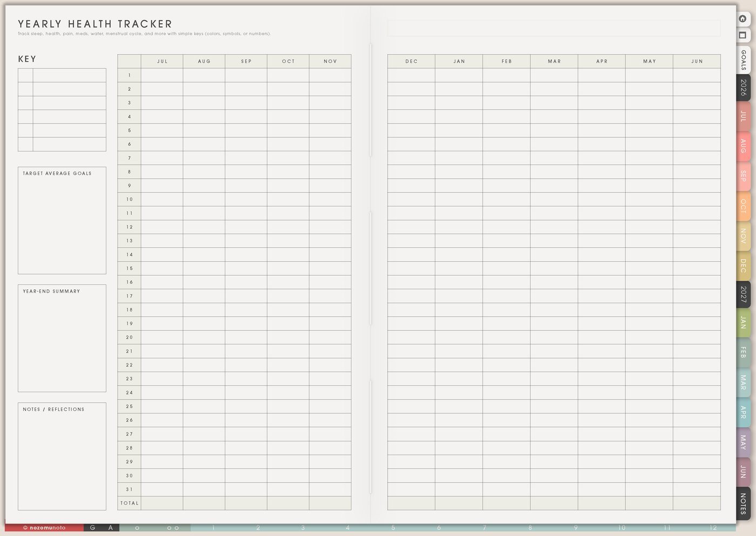Go to numbered footer tab 2
The width and height of the screenshot is (756, 536).
pyautogui.click(x=258, y=528)
